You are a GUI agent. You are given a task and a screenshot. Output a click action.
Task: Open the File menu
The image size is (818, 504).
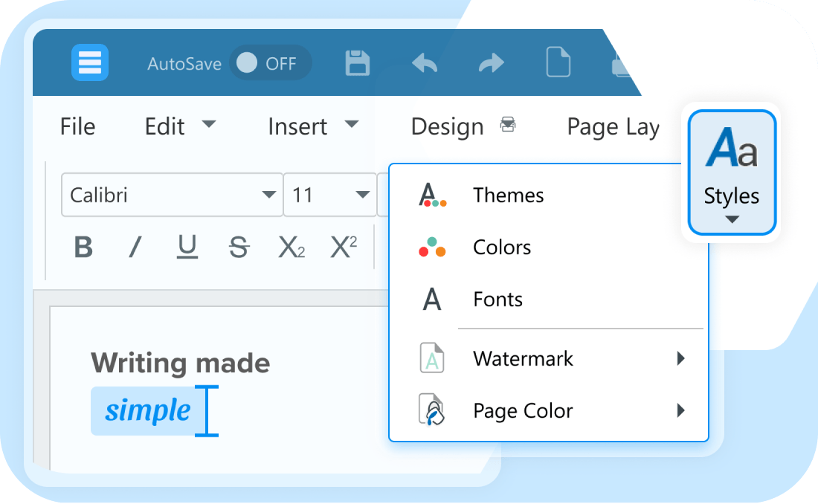[x=77, y=127]
